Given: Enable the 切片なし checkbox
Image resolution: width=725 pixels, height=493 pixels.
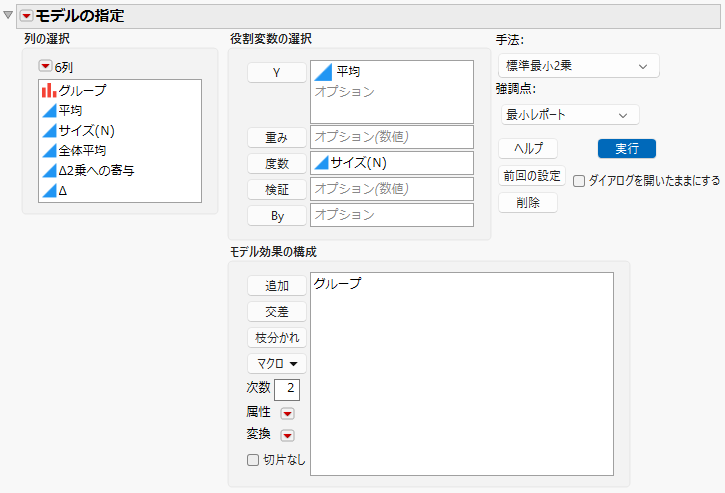Looking at the screenshot, I should pos(253,460).
